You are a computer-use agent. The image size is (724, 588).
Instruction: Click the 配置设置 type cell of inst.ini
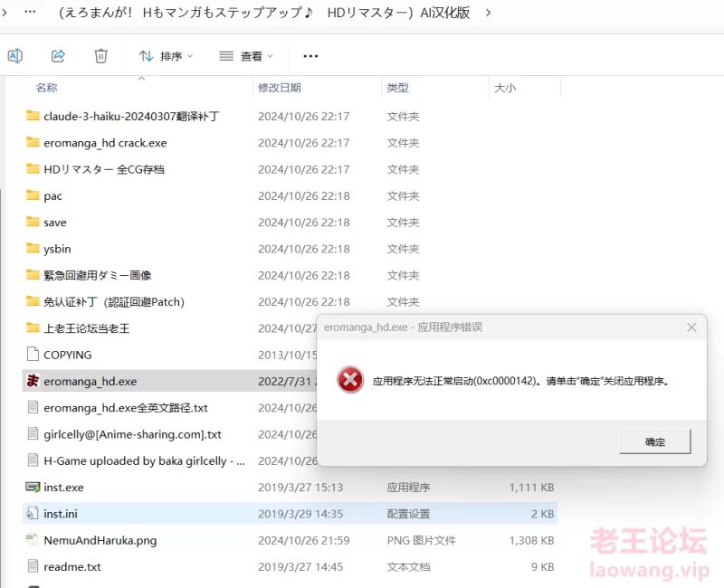tap(408, 514)
